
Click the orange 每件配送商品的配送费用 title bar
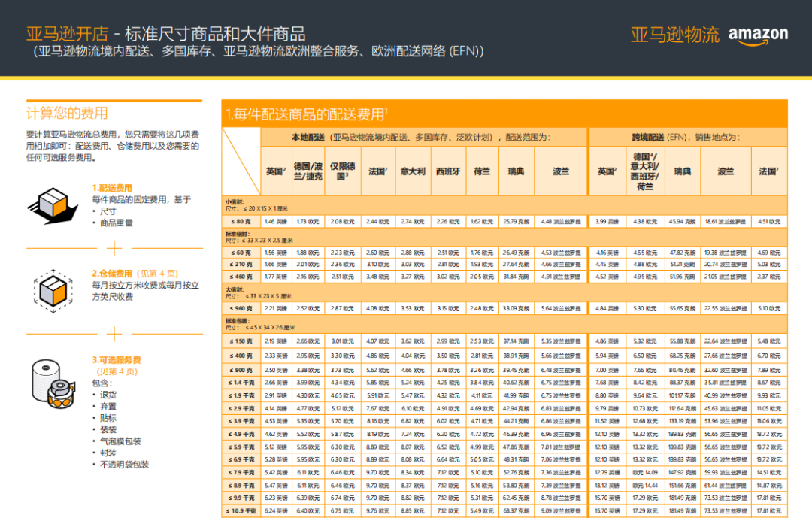pos(504,114)
